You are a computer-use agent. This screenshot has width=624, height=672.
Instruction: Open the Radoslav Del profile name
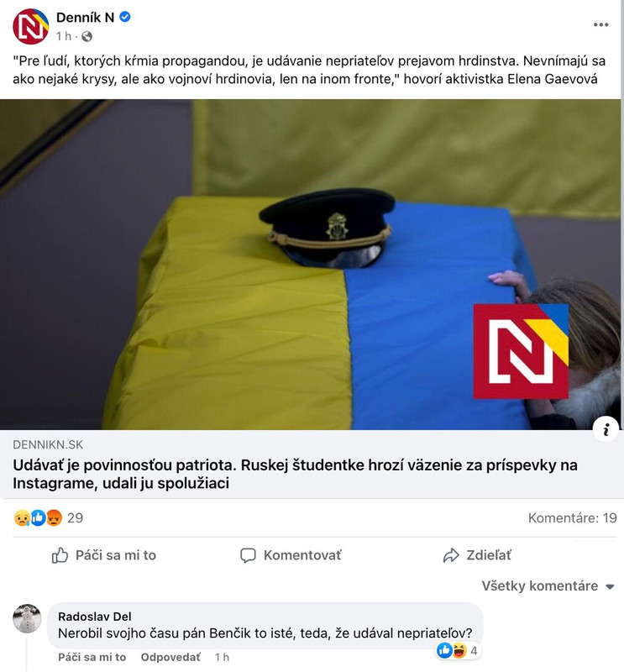pyautogui.click(x=95, y=617)
